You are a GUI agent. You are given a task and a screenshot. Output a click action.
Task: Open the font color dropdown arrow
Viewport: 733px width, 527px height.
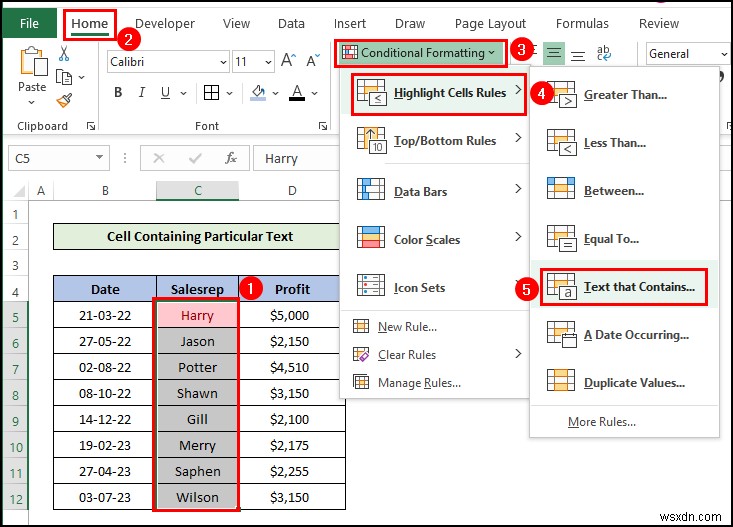[315, 93]
